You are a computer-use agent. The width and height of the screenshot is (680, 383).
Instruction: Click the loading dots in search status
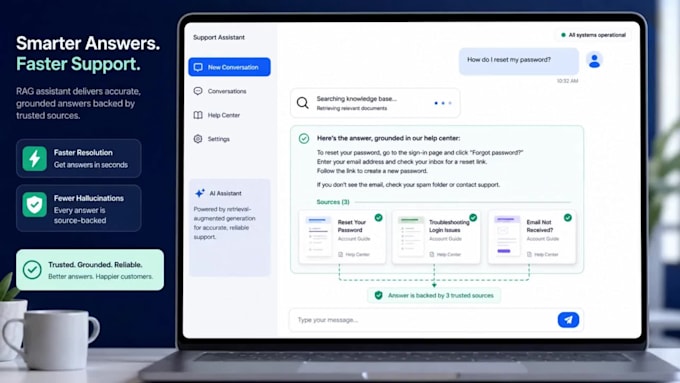click(x=443, y=103)
